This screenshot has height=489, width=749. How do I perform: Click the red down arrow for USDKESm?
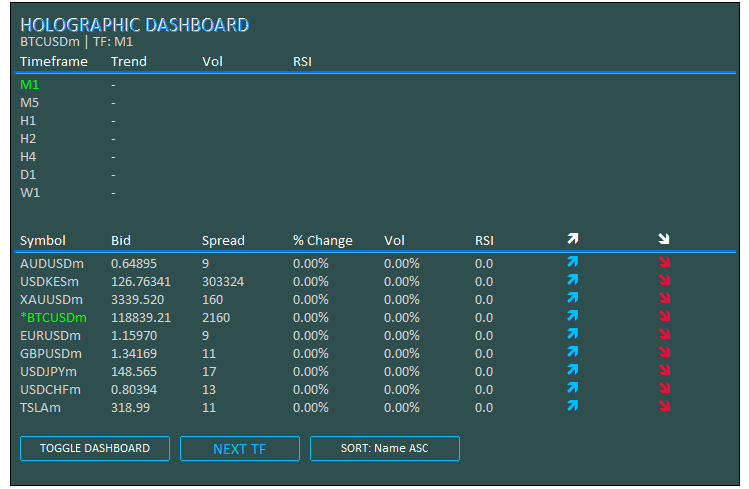664,280
